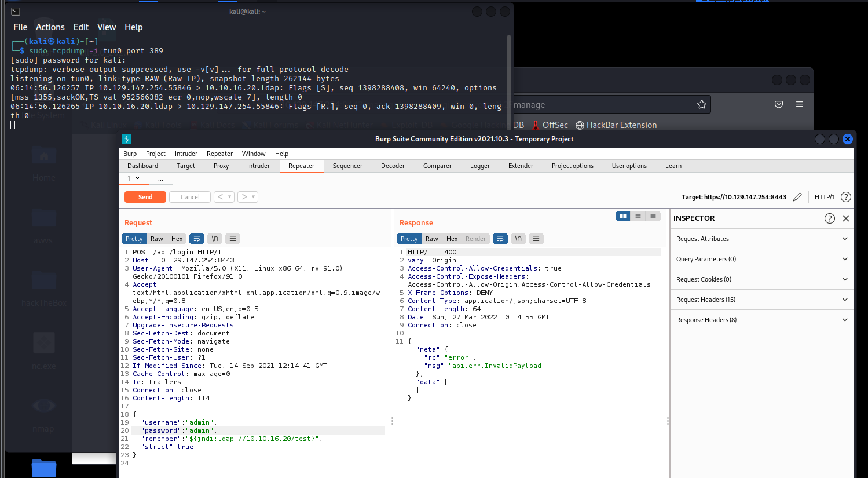Image resolution: width=868 pixels, height=478 pixels.
Task: Toggle non-printable characters in the Request pane
Action: click(x=215, y=239)
